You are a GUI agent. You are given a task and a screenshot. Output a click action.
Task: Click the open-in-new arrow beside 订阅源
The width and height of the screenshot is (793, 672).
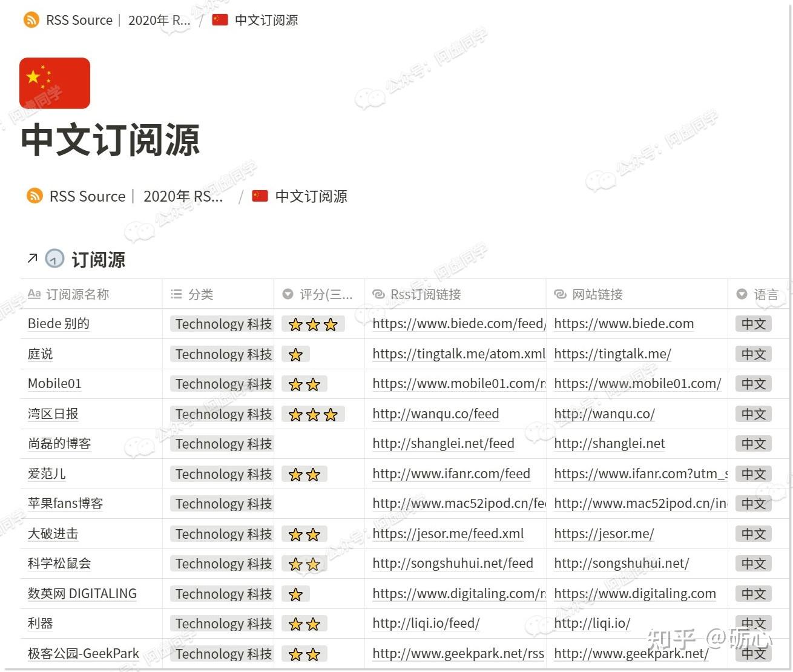(x=31, y=259)
